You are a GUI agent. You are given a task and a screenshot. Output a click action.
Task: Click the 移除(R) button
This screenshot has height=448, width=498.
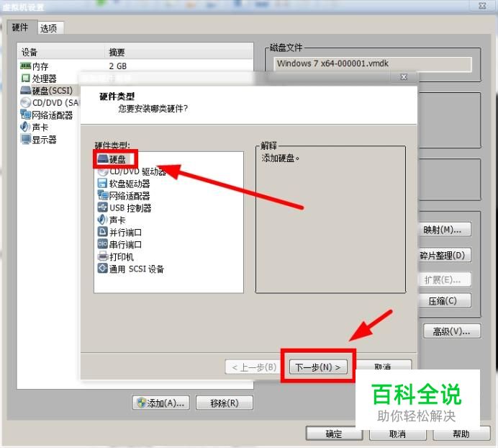coord(225,403)
